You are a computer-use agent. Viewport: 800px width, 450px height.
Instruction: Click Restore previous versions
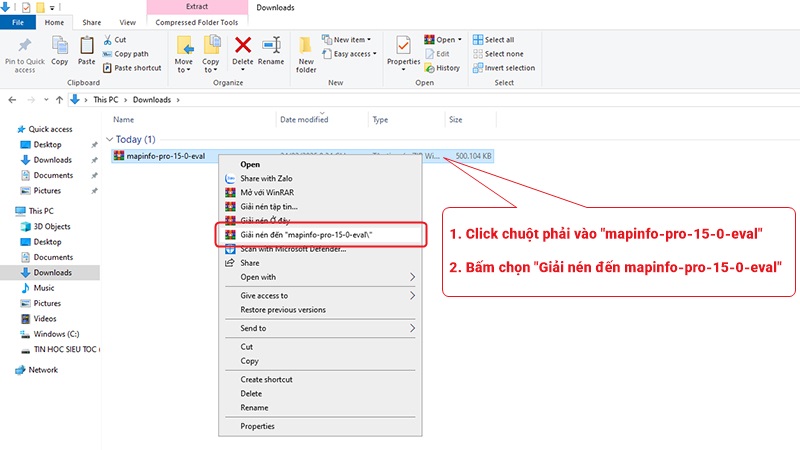coord(320,310)
